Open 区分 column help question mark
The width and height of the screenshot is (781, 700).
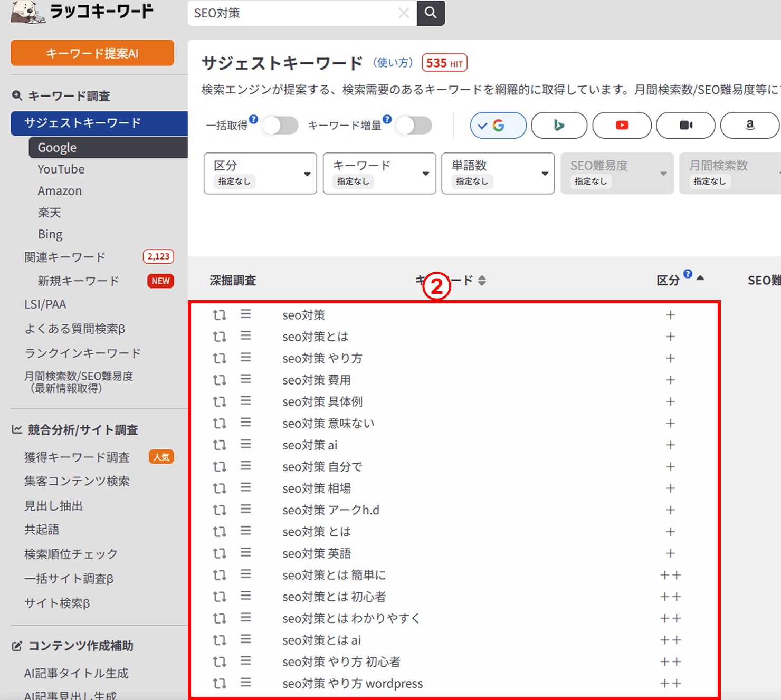coord(688,274)
